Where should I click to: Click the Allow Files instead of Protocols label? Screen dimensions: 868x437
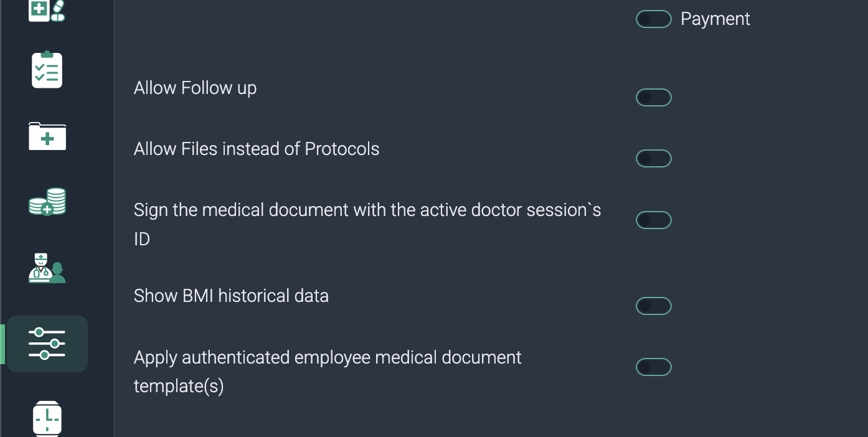pyautogui.click(x=257, y=149)
